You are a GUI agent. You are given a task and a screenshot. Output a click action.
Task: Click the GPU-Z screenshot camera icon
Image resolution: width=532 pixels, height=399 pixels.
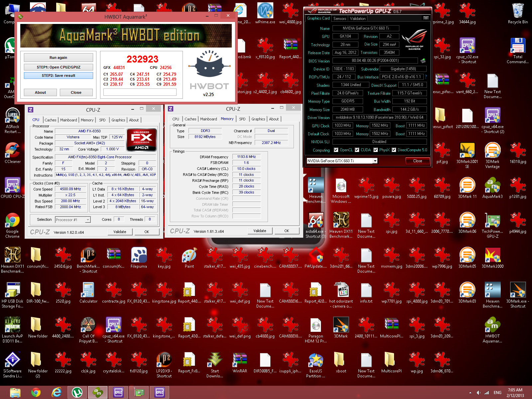coord(426,18)
